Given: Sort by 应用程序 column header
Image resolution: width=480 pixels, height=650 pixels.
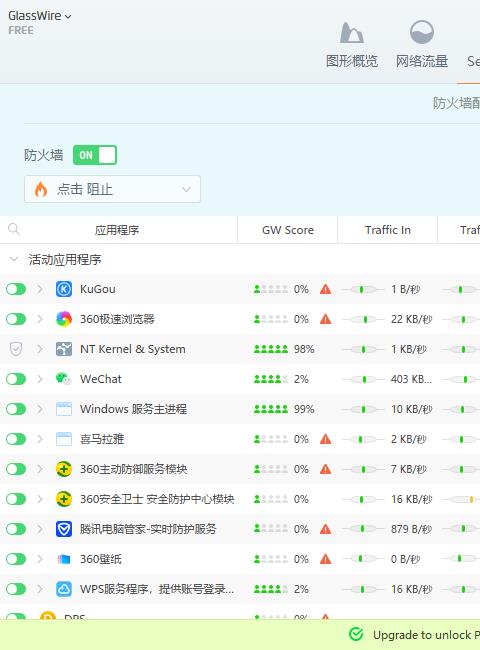Looking at the screenshot, I should (117, 230).
